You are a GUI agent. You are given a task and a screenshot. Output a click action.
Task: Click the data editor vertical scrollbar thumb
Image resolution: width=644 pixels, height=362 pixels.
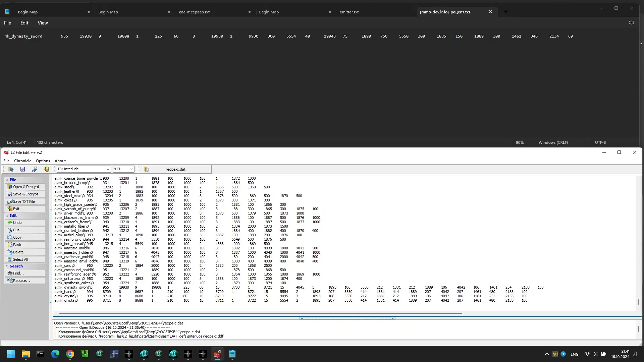[x=638, y=302]
